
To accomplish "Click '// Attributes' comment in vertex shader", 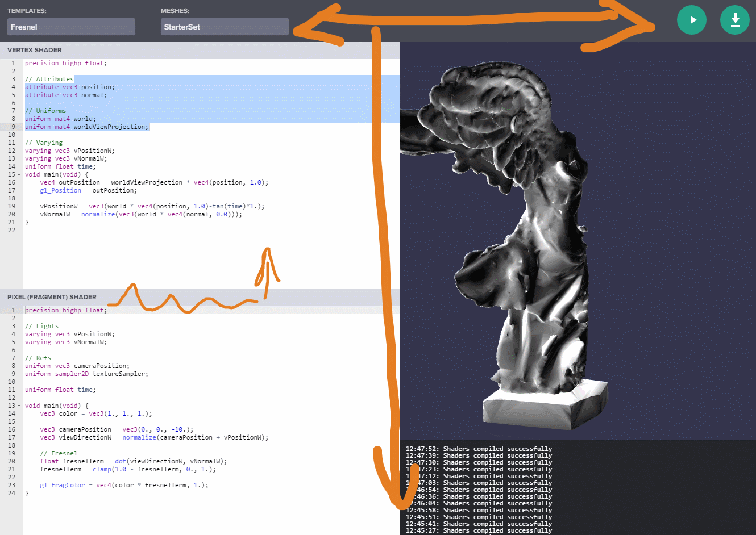I will 49,79.
